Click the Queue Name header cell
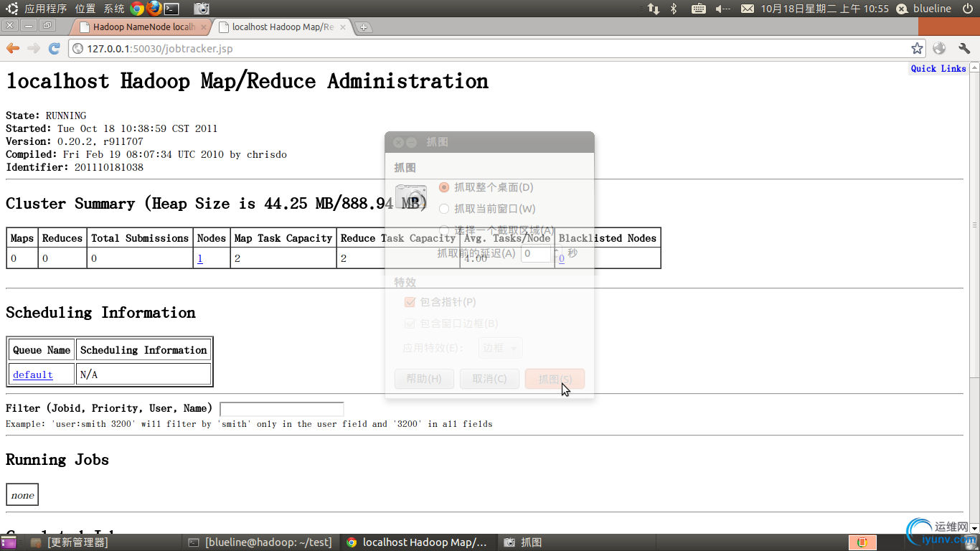This screenshot has height=551, width=980. pyautogui.click(x=42, y=350)
